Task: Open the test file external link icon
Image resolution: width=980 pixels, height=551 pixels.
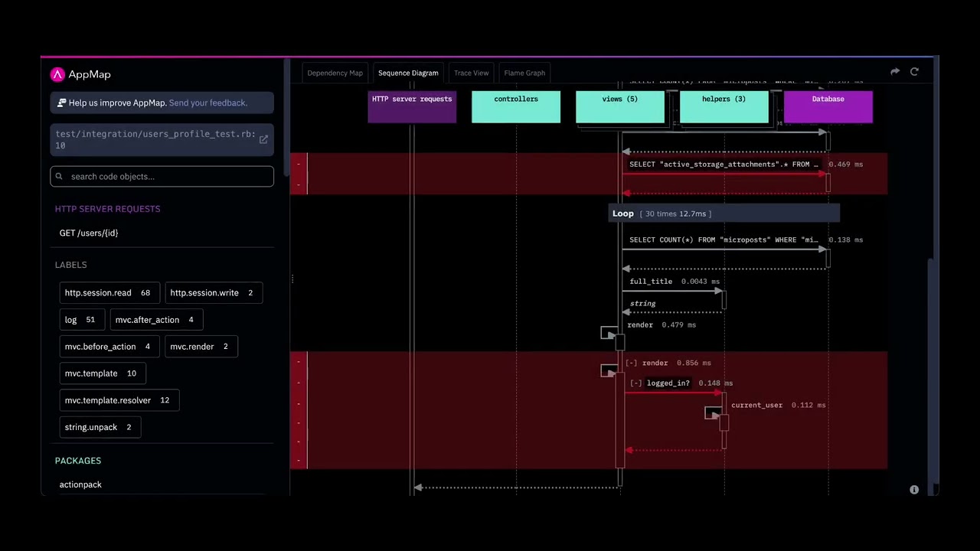Action: 263,139
